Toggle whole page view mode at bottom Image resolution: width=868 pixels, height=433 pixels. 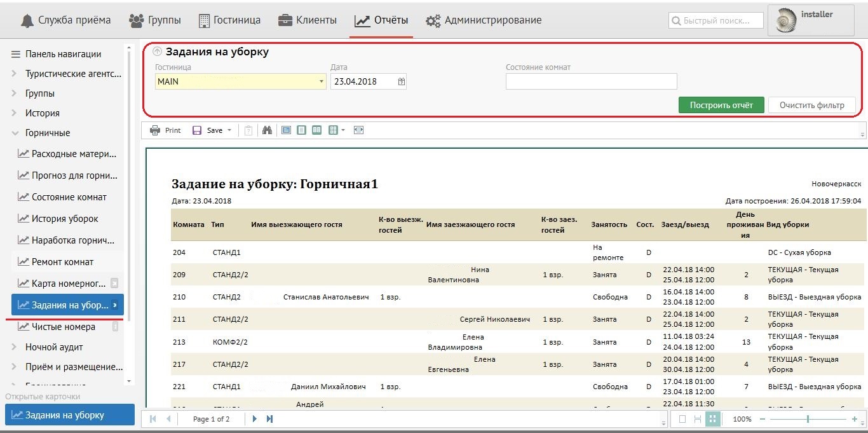coord(682,419)
